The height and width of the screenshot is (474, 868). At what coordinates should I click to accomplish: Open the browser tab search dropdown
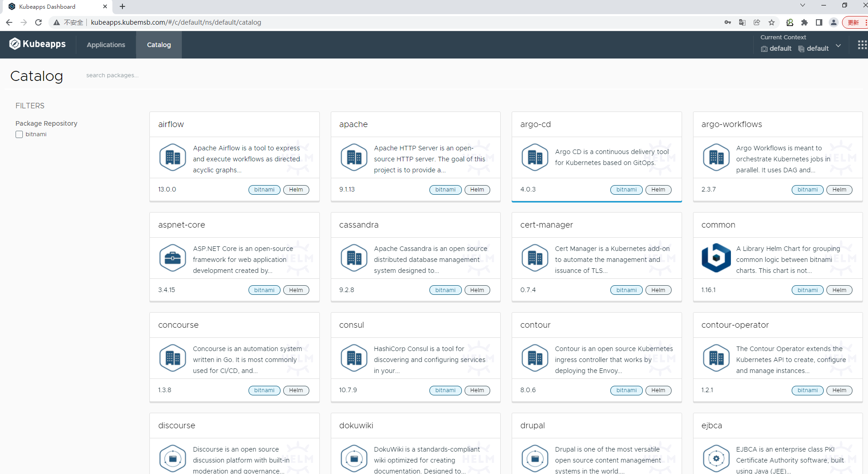(802, 5)
